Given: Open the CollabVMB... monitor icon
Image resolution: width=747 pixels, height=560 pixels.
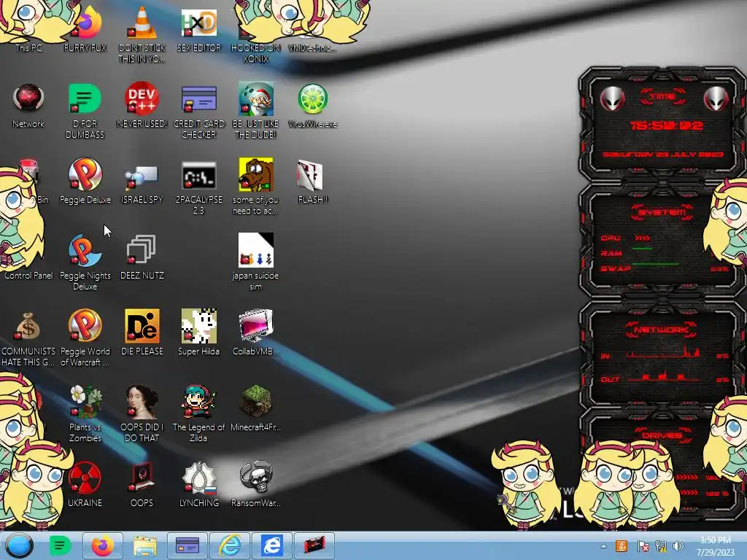Looking at the screenshot, I should (x=256, y=326).
